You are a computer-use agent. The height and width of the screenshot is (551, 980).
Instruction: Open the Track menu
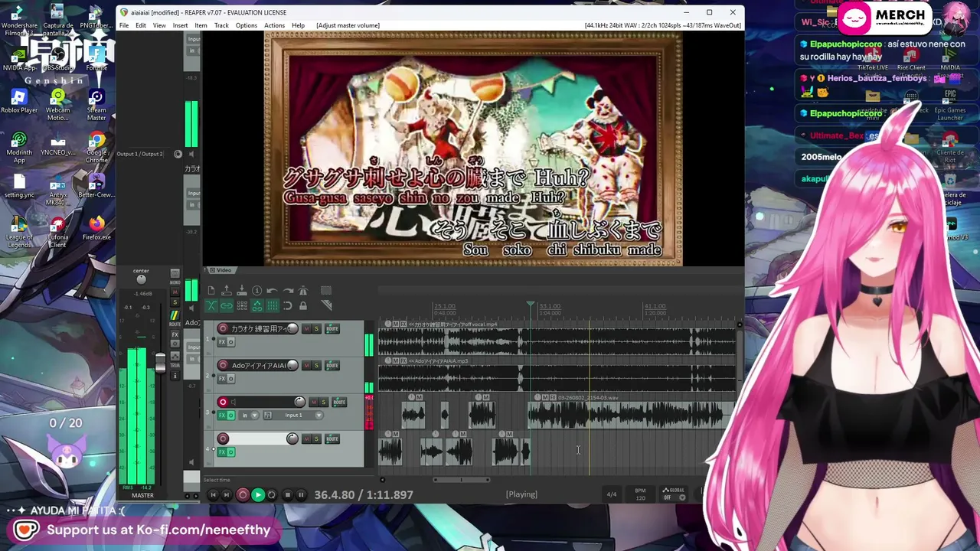[x=221, y=25]
